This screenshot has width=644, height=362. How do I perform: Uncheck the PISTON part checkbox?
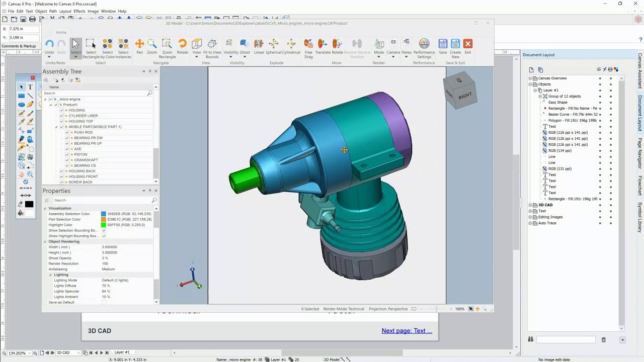(x=67, y=154)
